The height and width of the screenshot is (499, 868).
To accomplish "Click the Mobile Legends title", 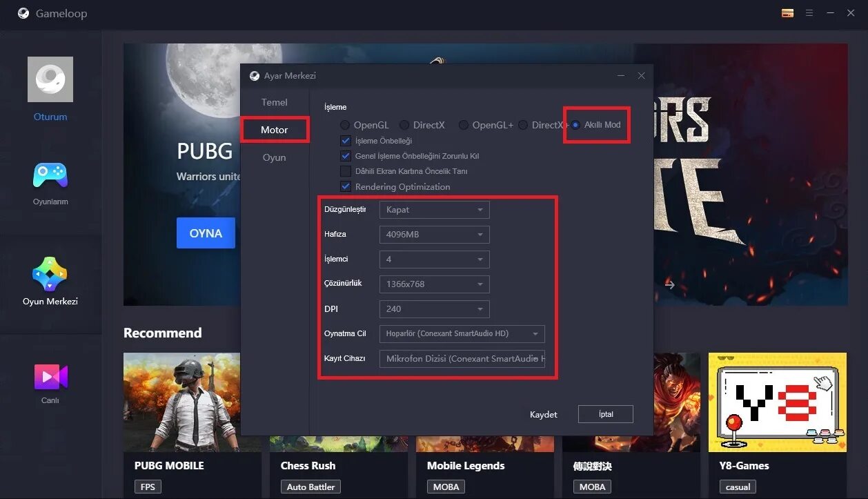I will click(x=466, y=466).
